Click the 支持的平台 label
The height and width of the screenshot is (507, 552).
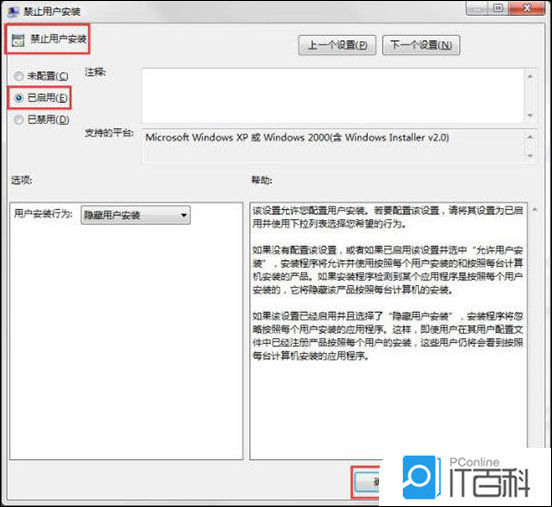tap(109, 133)
